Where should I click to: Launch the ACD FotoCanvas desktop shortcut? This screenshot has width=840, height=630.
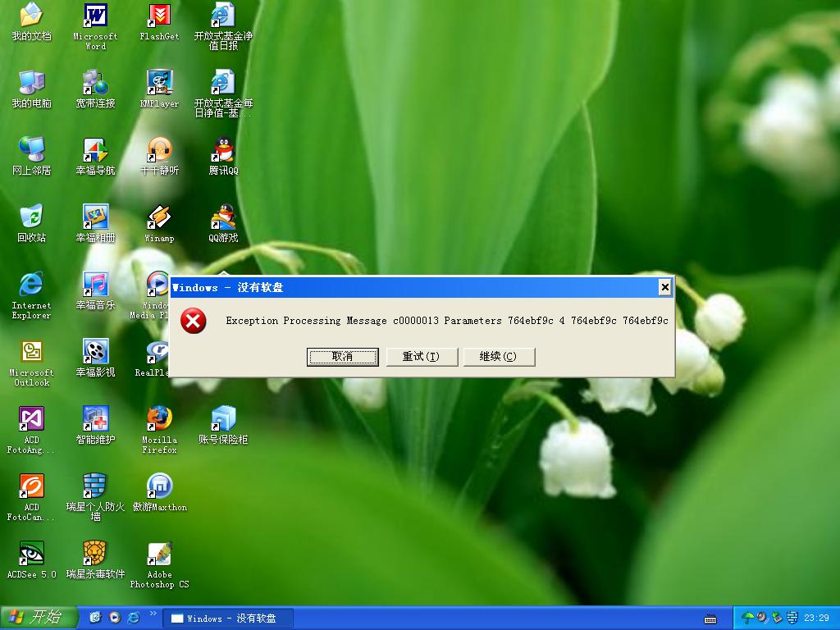pos(31,497)
